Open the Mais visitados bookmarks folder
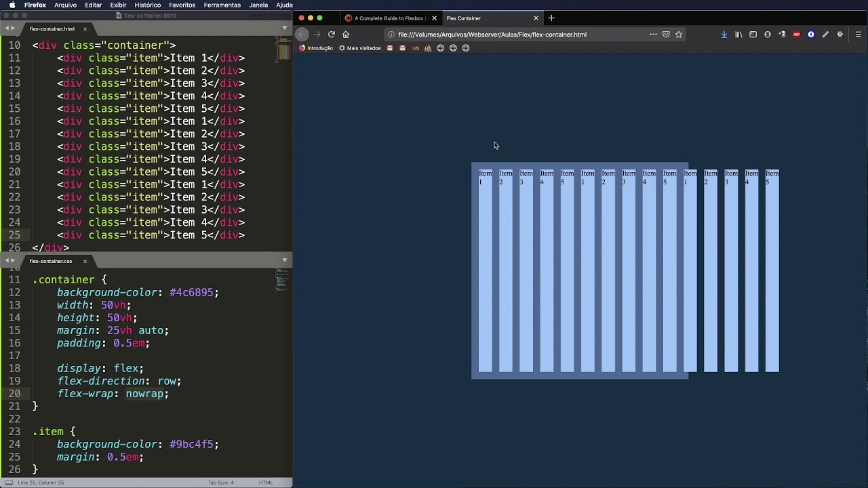Image resolution: width=868 pixels, height=488 pixels. click(360, 48)
